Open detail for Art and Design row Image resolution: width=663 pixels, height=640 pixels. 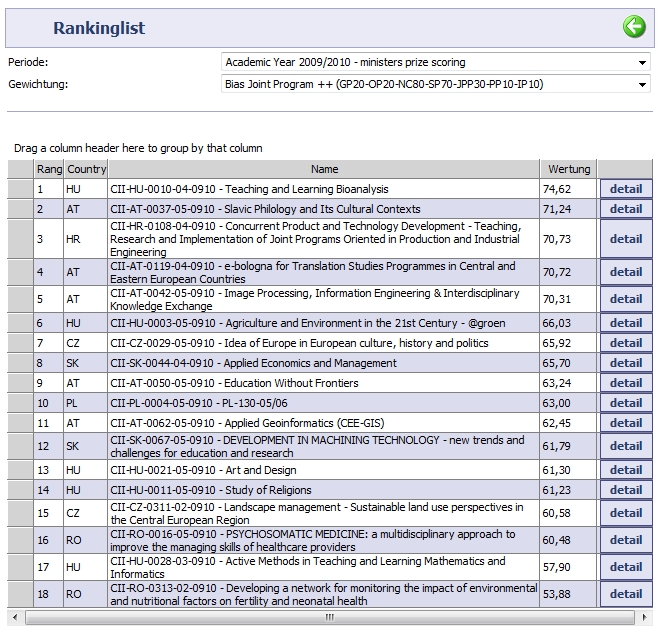(x=626, y=470)
